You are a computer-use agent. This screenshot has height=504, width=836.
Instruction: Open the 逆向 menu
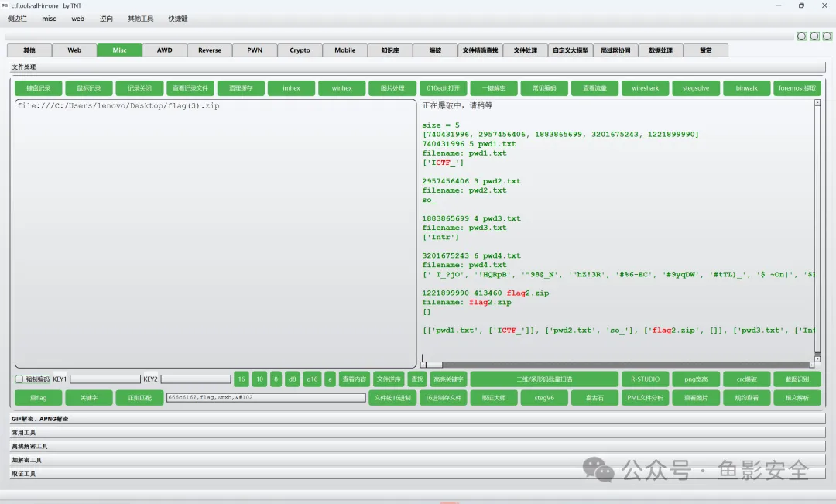point(106,19)
